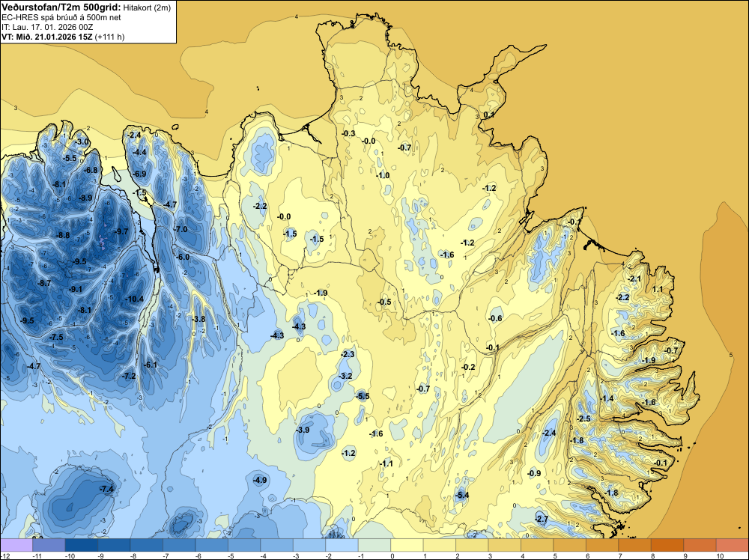Select the '-6.9' temperature value
The height and width of the screenshot is (560, 749).
(x=139, y=174)
